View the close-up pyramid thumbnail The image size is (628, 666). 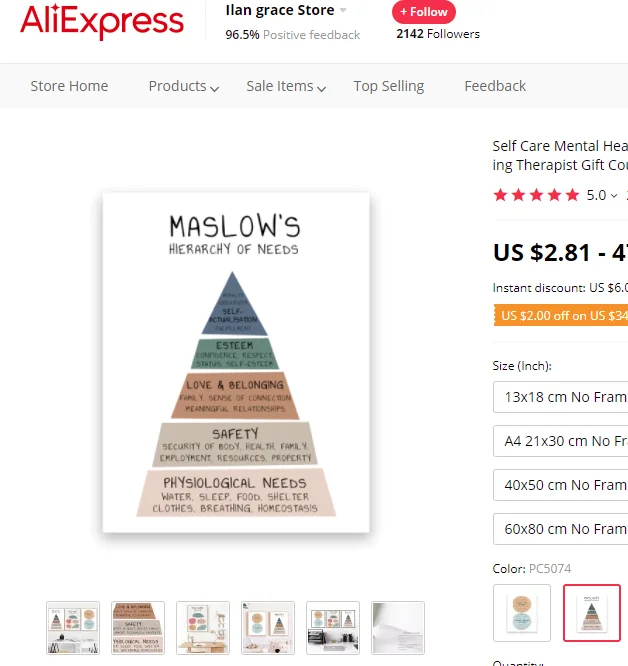pos(138,628)
